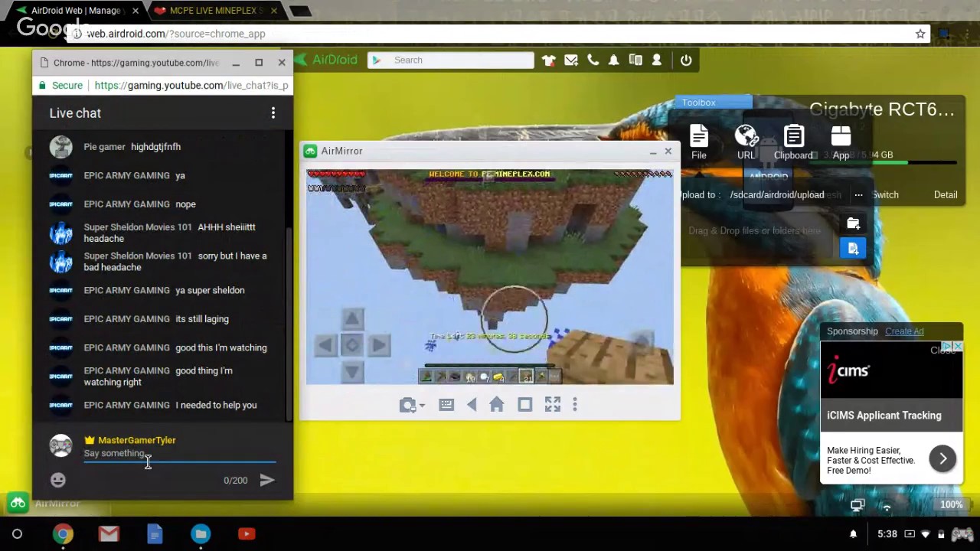This screenshot has width=980, height=551.
Task: Switch to MCPE LIVE MINEPLEX tab
Action: (217, 11)
